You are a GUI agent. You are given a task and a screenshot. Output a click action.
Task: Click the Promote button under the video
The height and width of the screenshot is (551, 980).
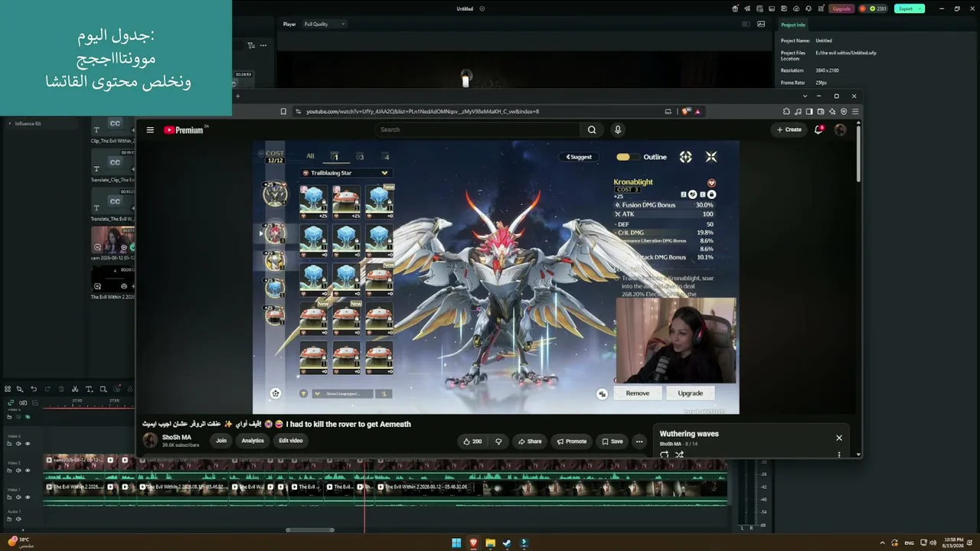click(572, 442)
